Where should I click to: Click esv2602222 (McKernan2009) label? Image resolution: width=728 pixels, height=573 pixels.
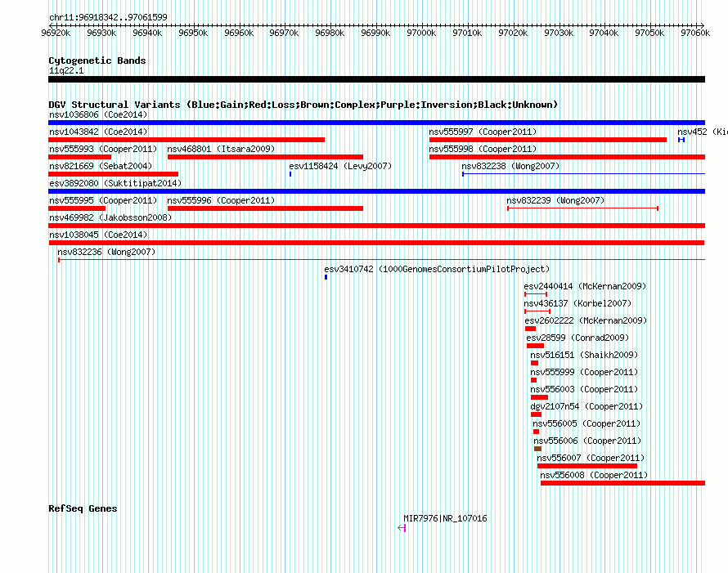click(x=586, y=320)
